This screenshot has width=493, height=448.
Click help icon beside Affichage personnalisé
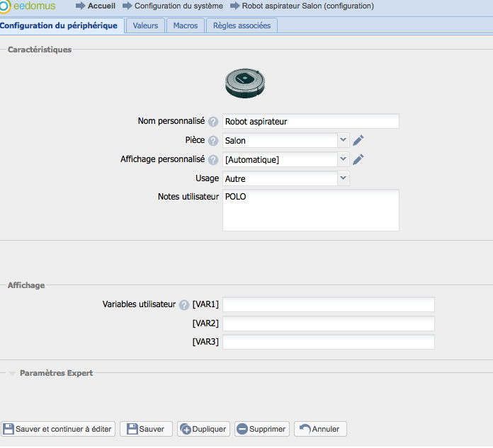click(213, 160)
